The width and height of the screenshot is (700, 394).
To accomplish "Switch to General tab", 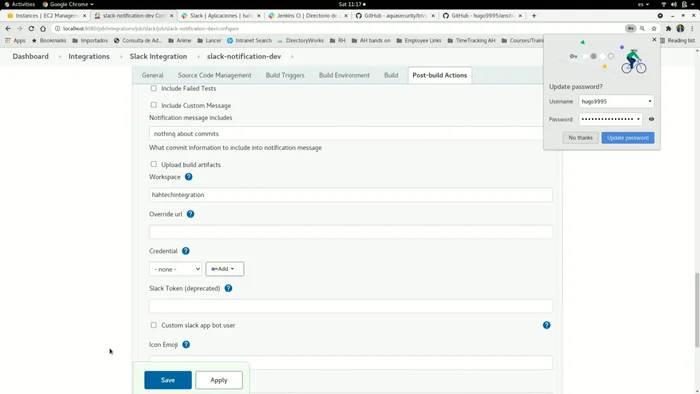I will [x=153, y=75].
